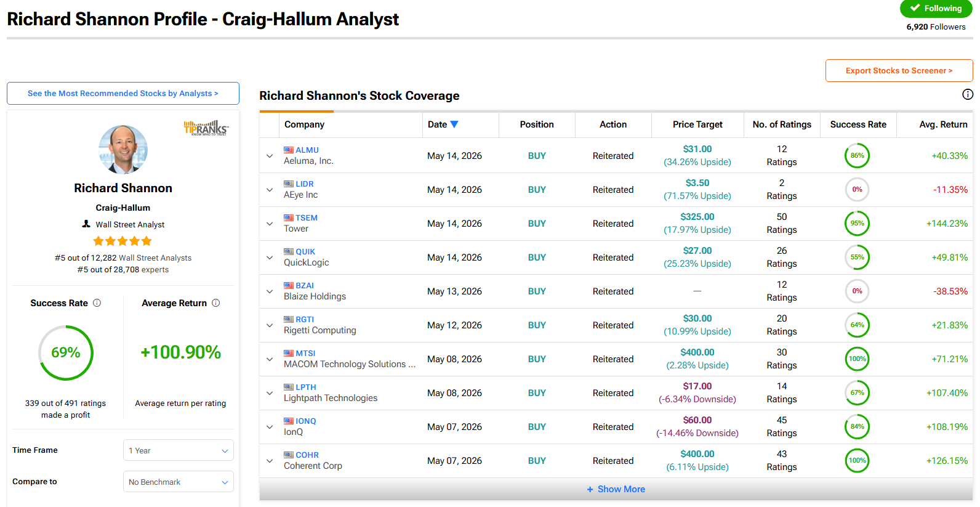Click the -38.53% return for BZAI
Viewport: 980px width, 507px height.
point(950,291)
